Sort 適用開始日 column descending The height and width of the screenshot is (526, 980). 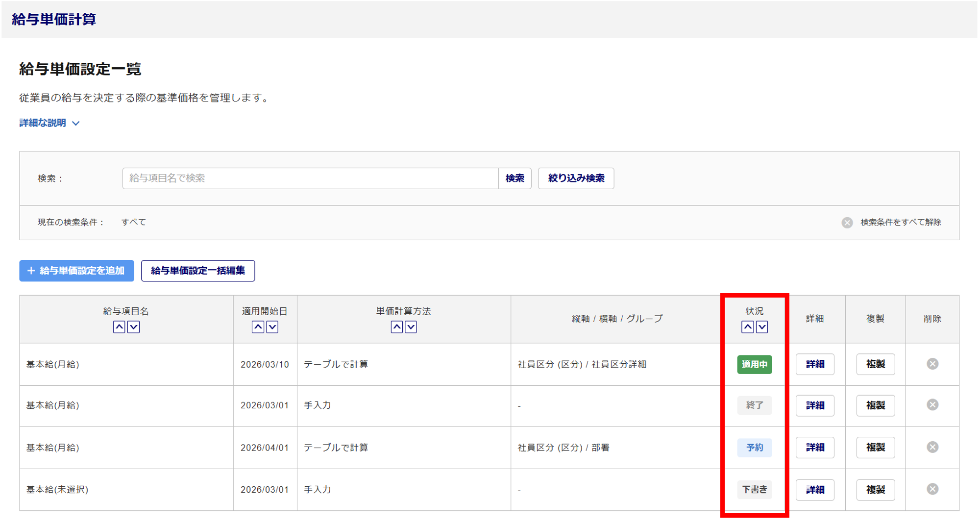(272, 327)
